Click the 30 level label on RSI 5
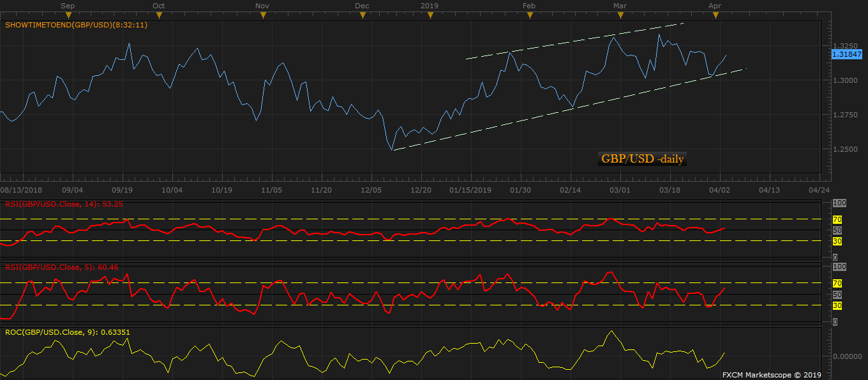The image size is (868, 380). (837, 306)
